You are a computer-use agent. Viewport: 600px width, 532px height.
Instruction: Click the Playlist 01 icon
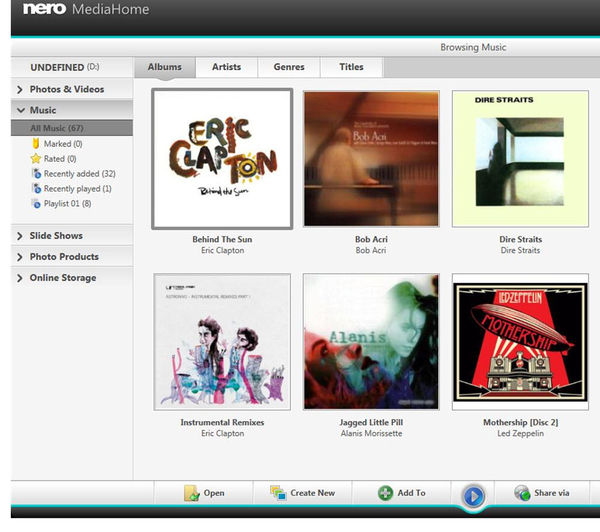(36, 204)
